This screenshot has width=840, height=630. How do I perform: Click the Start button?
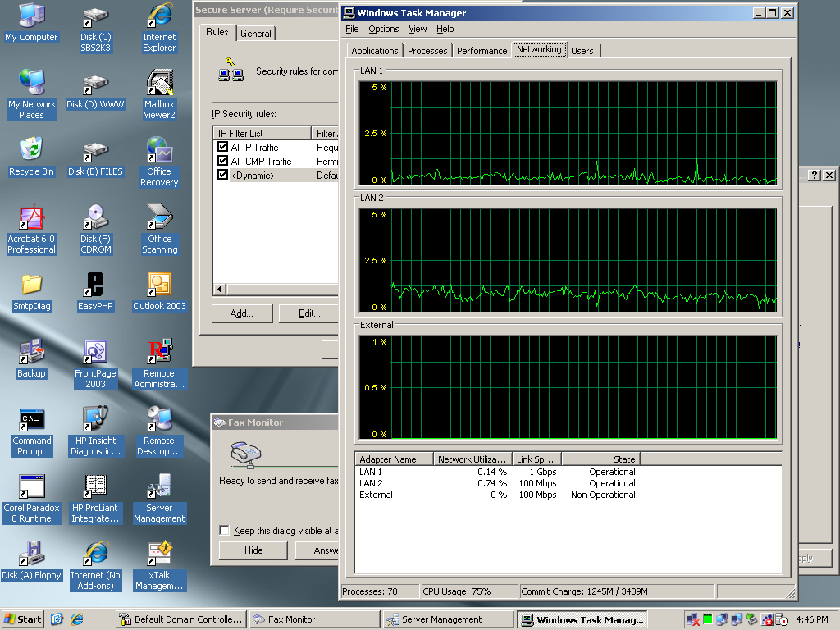(22, 619)
